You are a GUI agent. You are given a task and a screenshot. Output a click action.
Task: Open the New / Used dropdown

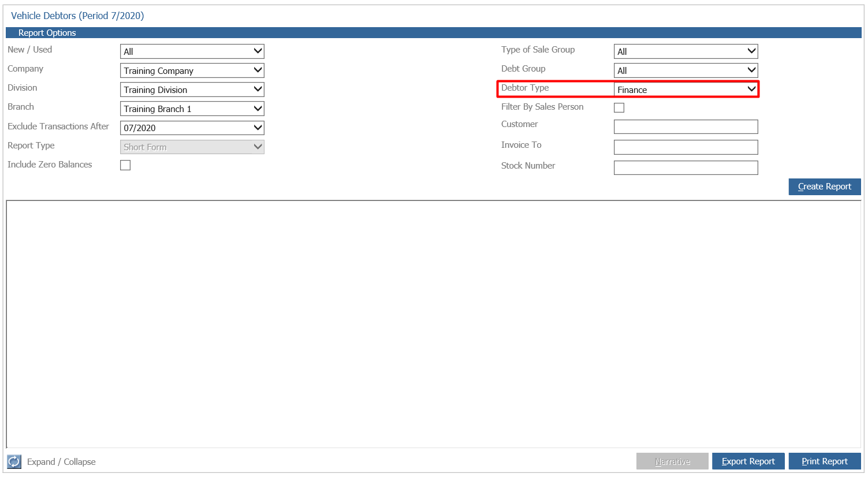[192, 51]
